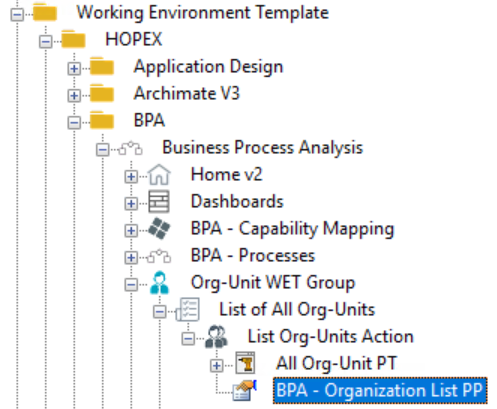Image resolution: width=497 pixels, height=409 pixels.
Task: Collapse the Working Environment Template node
Action: (x=17, y=14)
